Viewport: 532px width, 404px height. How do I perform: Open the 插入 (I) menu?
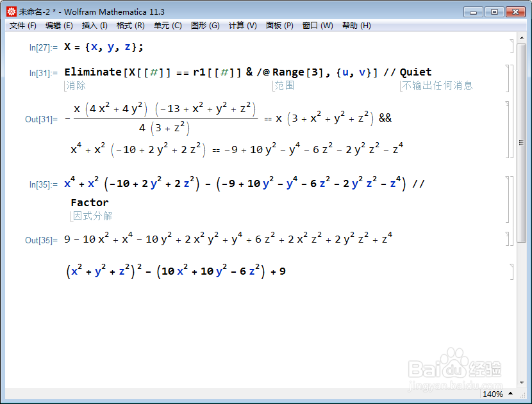[95, 26]
